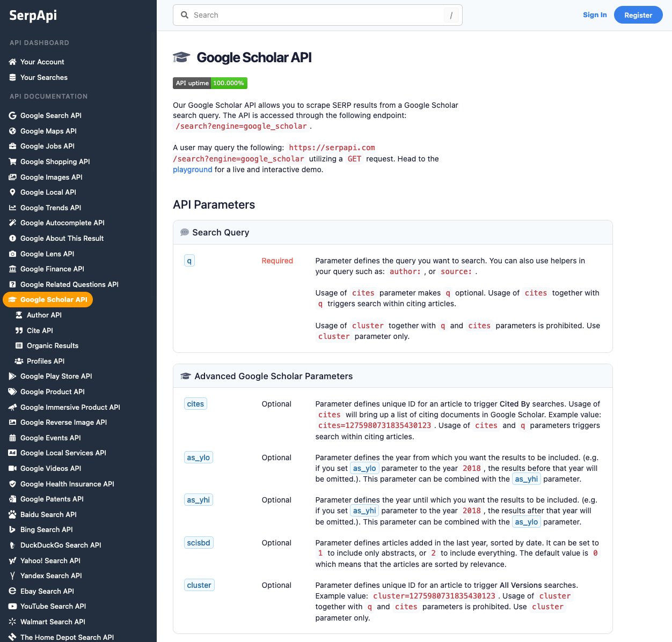Open Google Reverse Image API page
The width and height of the screenshot is (672, 642).
(x=63, y=422)
